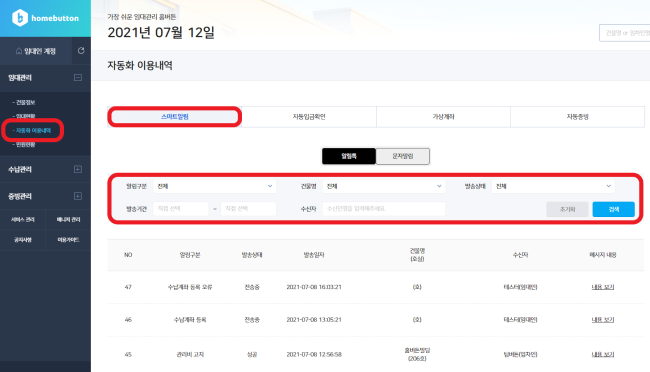Open 내용 보기 link for row 47
The image size is (650, 372).
603,287
